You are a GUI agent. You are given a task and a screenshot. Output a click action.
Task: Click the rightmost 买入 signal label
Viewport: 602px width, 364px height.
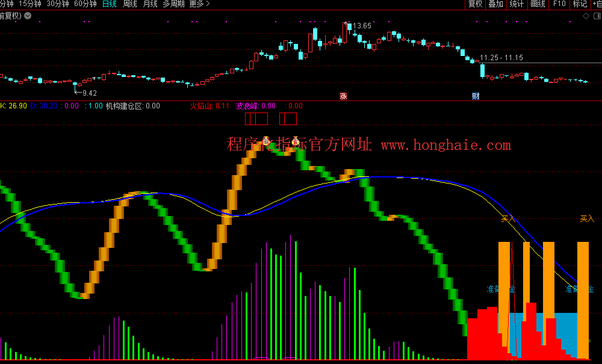(x=587, y=219)
